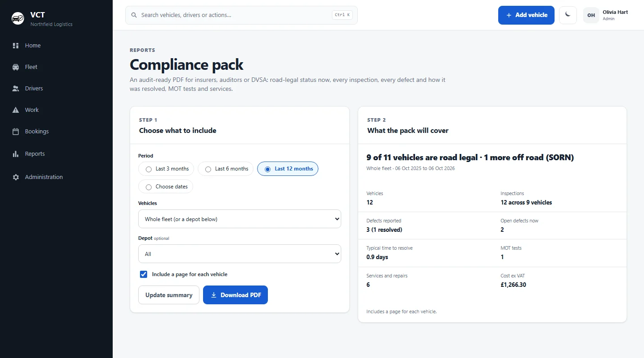The width and height of the screenshot is (644, 358).
Task: Click the REPORTS breadcrumb label
Action: (143, 51)
